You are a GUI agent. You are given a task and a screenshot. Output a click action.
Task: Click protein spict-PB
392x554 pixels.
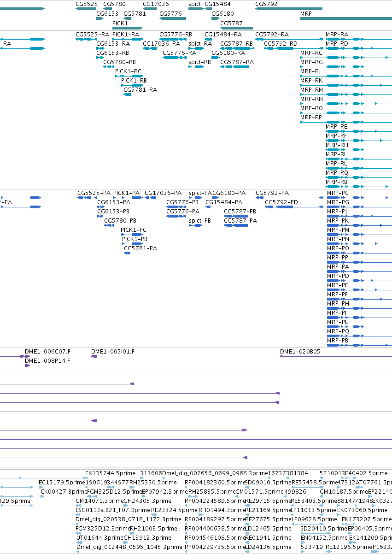(x=200, y=221)
